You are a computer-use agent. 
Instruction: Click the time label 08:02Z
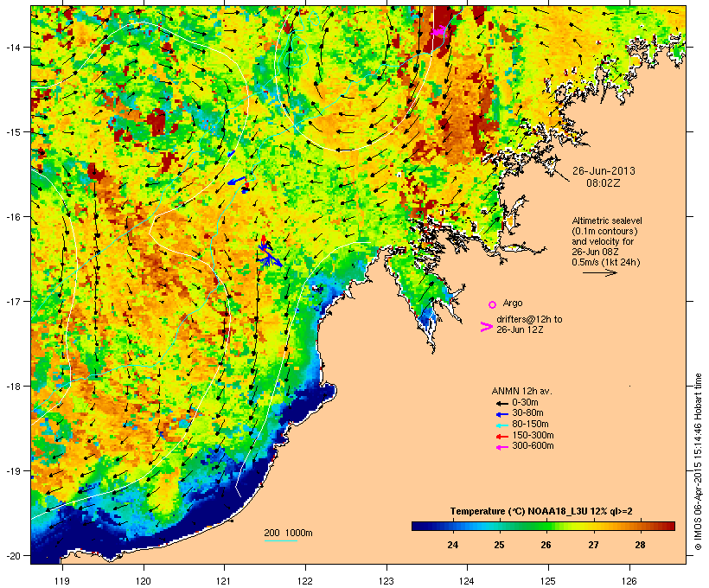604,183
